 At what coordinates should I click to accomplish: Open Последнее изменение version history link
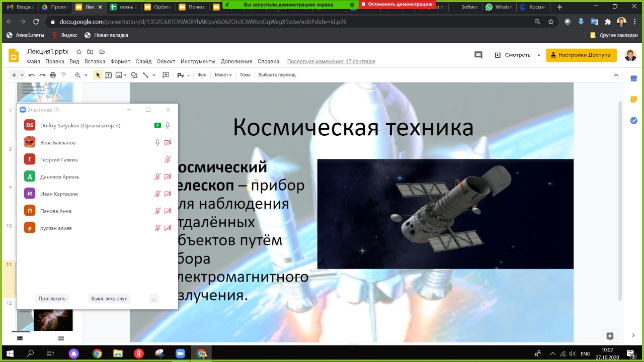tap(331, 61)
